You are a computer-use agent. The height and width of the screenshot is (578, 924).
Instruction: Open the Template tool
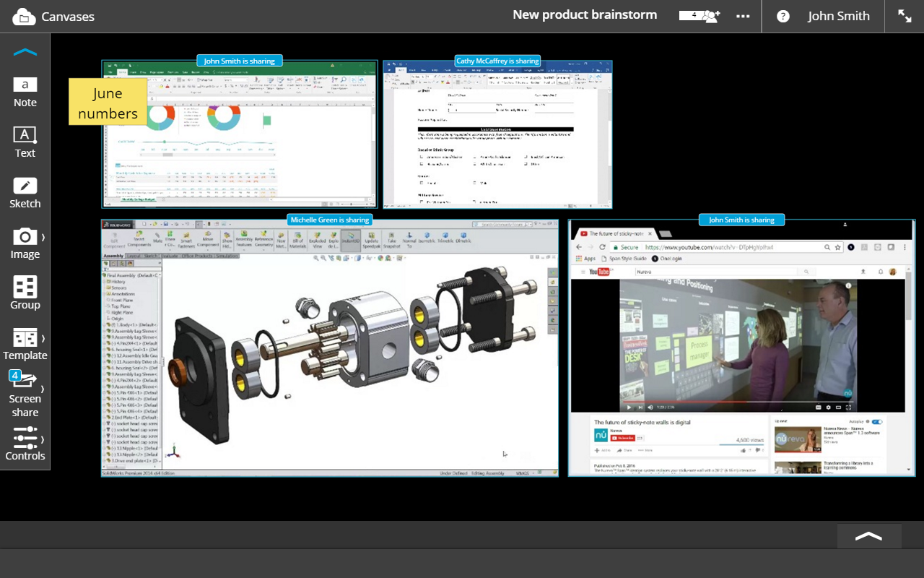coord(25,344)
